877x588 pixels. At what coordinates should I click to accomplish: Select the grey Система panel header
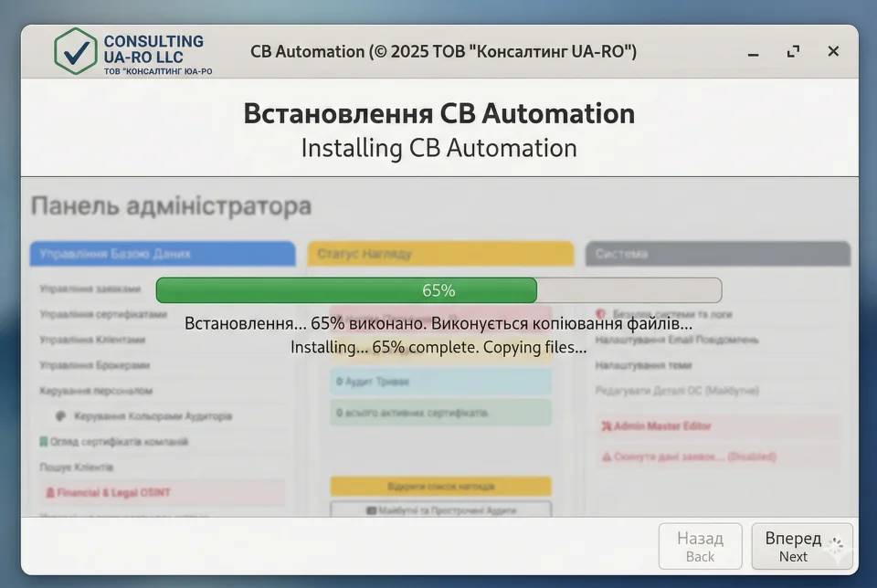pos(718,254)
